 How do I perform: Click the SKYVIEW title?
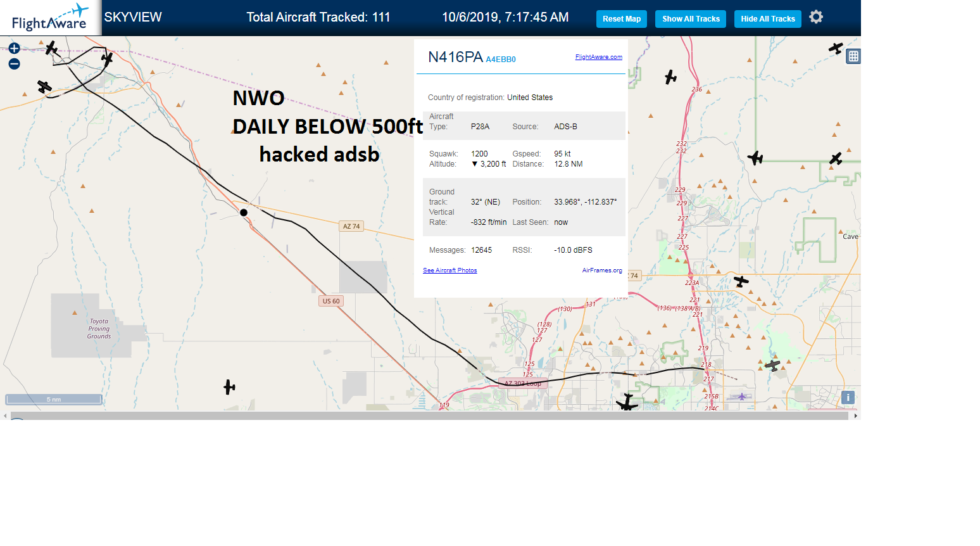point(133,17)
